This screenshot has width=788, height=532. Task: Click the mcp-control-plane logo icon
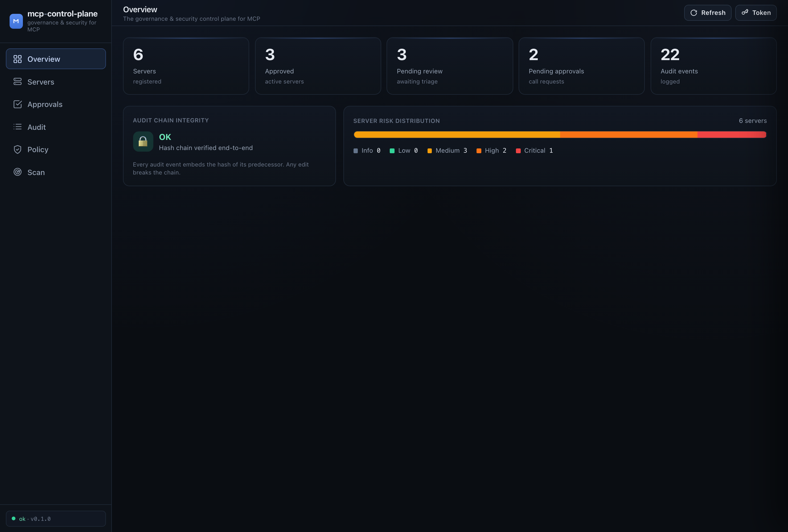(x=16, y=21)
